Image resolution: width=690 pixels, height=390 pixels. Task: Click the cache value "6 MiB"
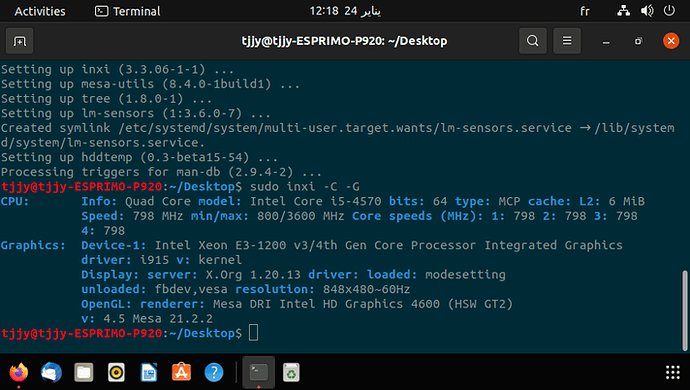[x=627, y=201]
